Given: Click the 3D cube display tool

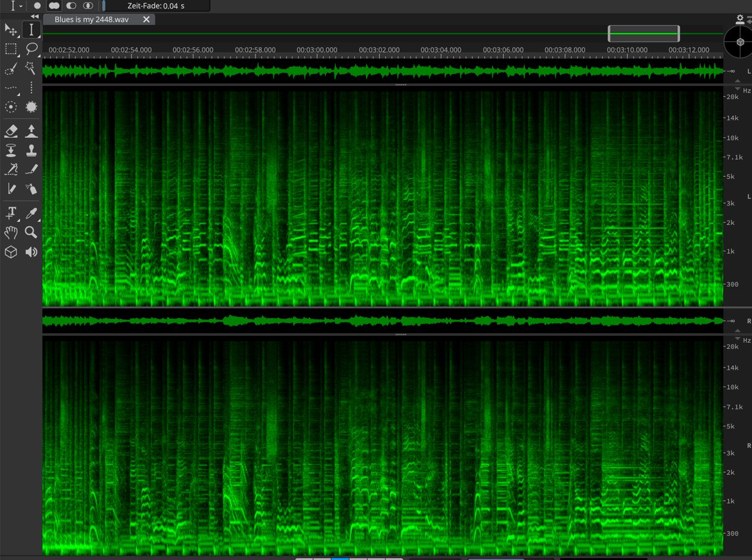Looking at the screenshot, I should pos(11,252).
